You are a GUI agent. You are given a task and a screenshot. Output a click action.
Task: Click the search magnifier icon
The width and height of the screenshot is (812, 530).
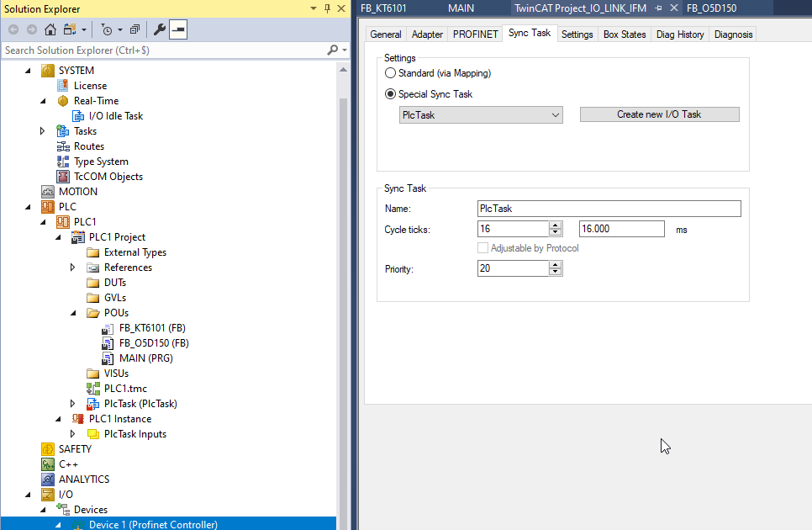(332, 50)
